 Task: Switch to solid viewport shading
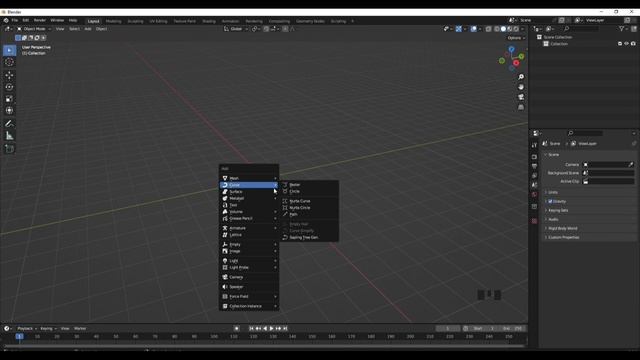(503, 29)
